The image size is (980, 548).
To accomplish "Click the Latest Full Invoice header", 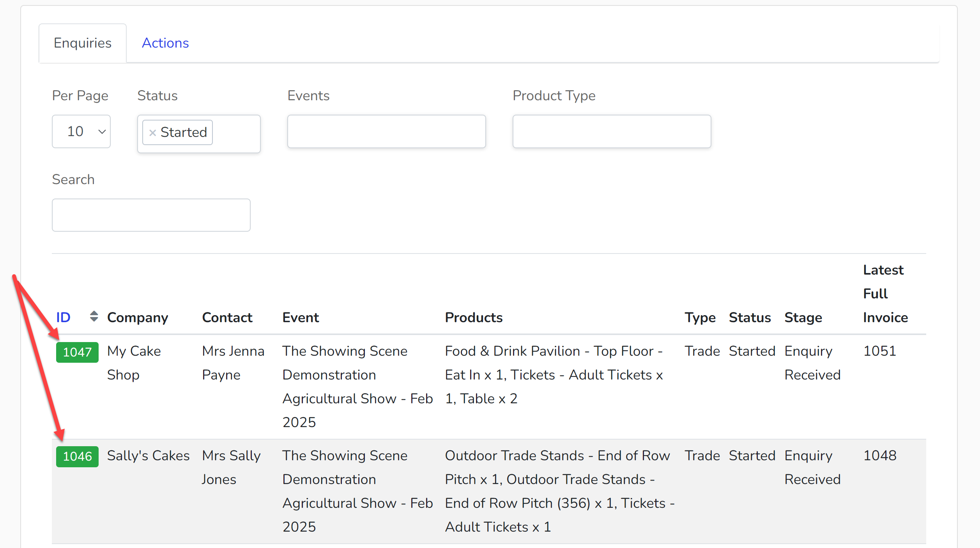I will pyautogui.click(x=885, y=294).
